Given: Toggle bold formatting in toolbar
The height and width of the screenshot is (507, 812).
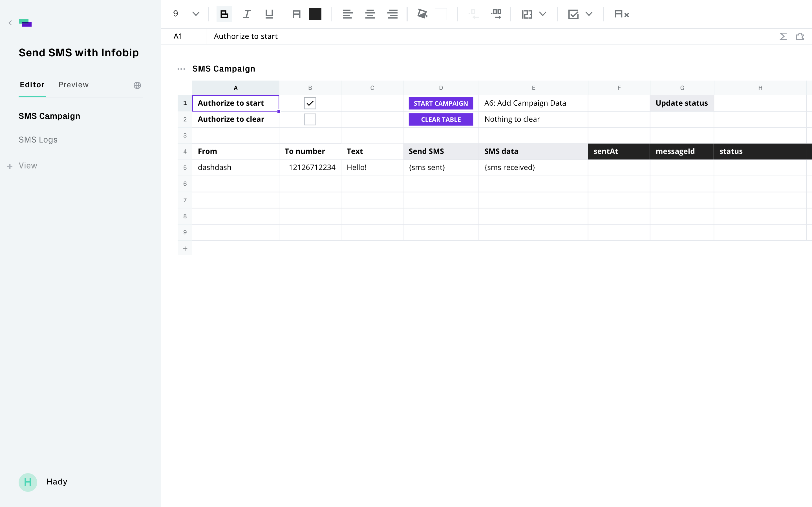Looking at the screenshot, I should point(224,14).
